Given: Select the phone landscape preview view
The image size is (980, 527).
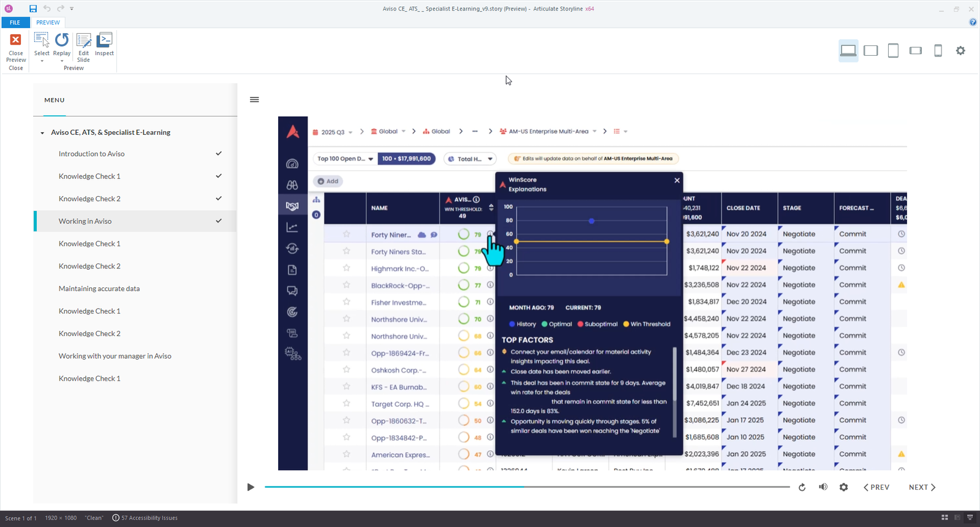Looking at the screenshot, I should 916,51.
